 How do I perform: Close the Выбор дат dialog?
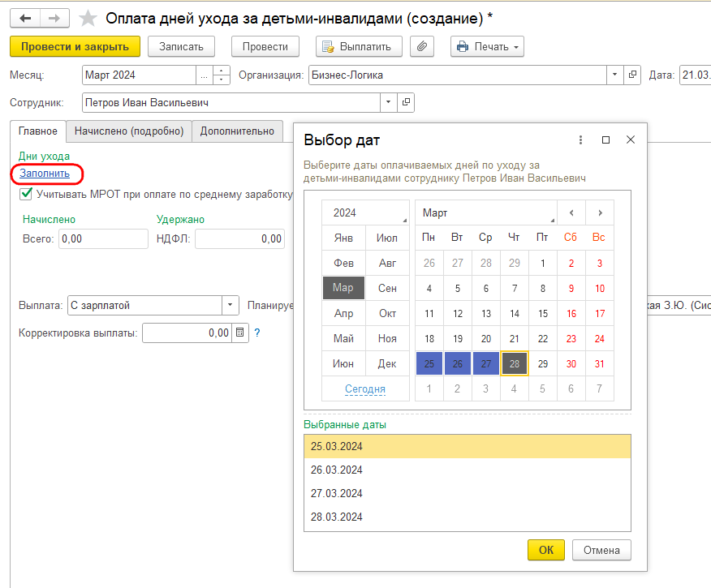tap(631, 140)
